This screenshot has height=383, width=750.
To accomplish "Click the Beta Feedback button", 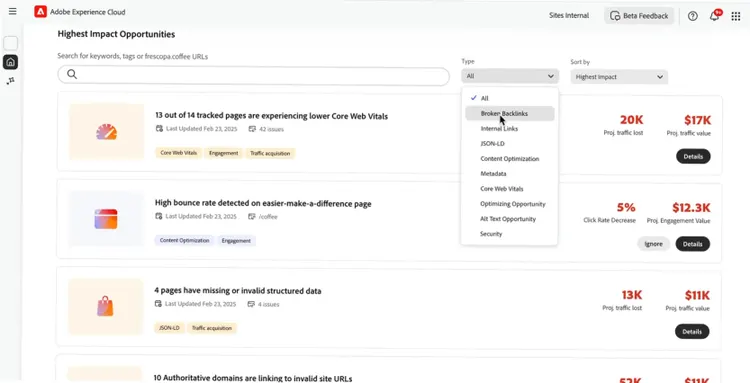I will [x=639, y=16].
